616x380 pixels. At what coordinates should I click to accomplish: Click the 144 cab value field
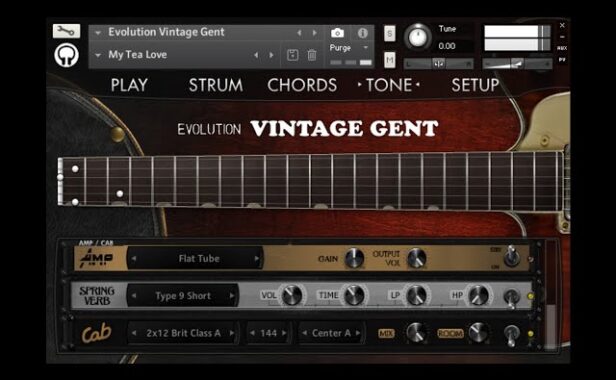tap(268, 333)
